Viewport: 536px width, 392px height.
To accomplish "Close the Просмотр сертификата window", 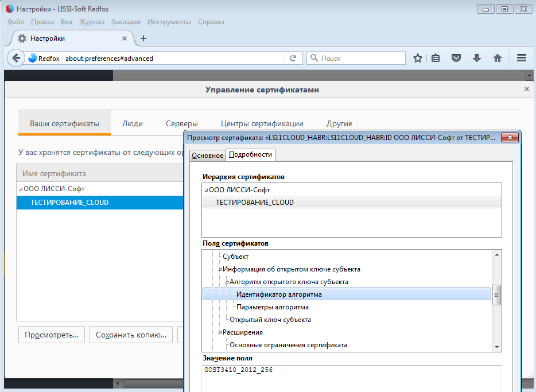I will tap(510, 137).
